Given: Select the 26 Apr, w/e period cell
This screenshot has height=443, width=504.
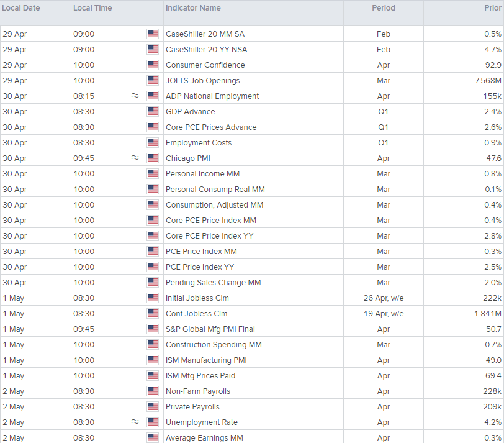Looking at the screenshot, I should coord(384,298).
